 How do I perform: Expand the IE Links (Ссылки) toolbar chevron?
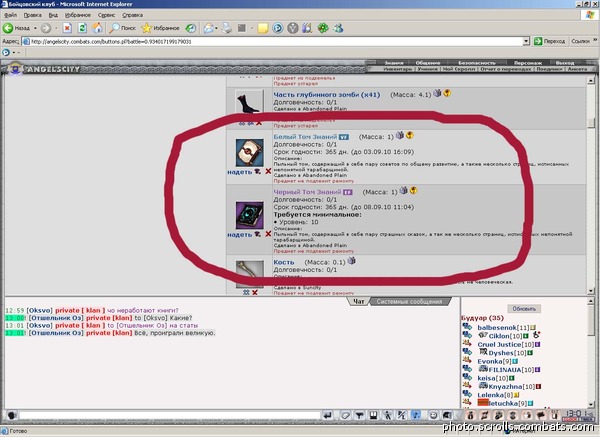point(595,40)
